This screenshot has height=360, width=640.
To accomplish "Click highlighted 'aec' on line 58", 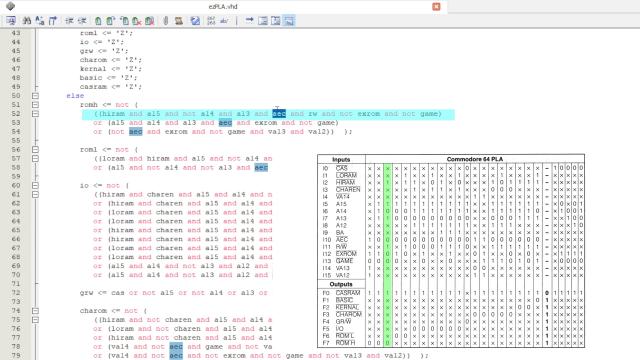I will (261, 168).
